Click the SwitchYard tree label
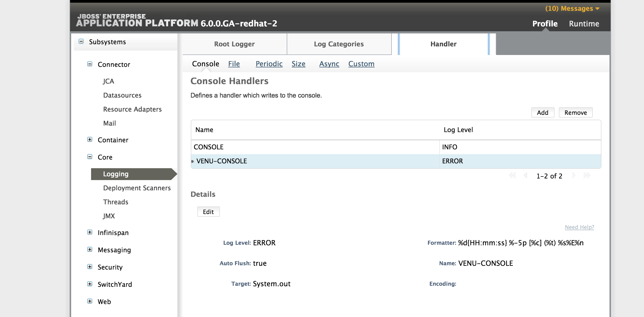Viewport: 644px width, 317px height. tap(115, 284)
